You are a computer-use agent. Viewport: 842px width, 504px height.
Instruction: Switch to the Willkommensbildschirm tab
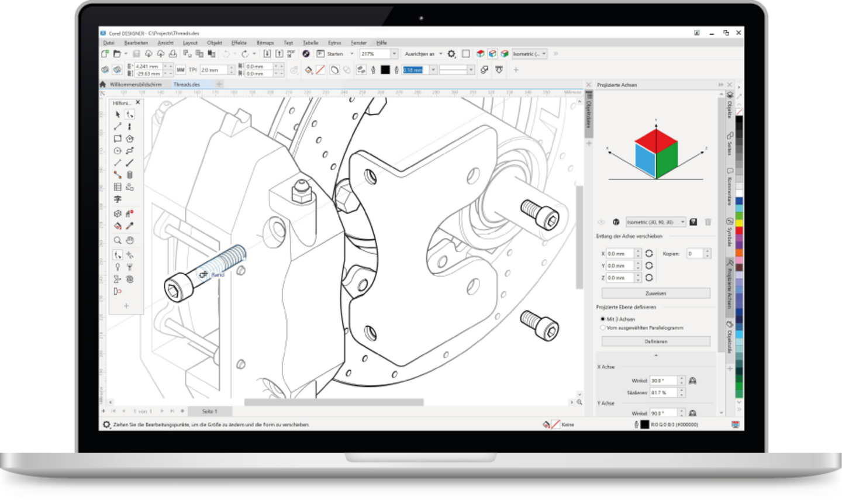tap(136, 85)
